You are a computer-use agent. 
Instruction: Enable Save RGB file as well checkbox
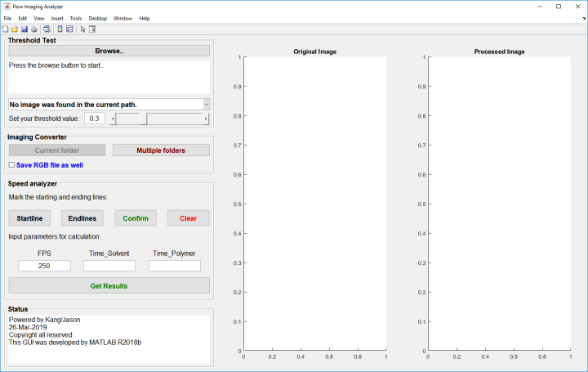click(11, 165)
